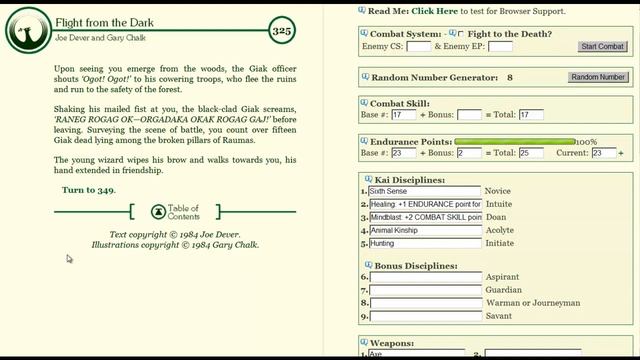The height and width of the screenshot is (360, 640).
Task: Turn to section 349
Action: (88, 190)
